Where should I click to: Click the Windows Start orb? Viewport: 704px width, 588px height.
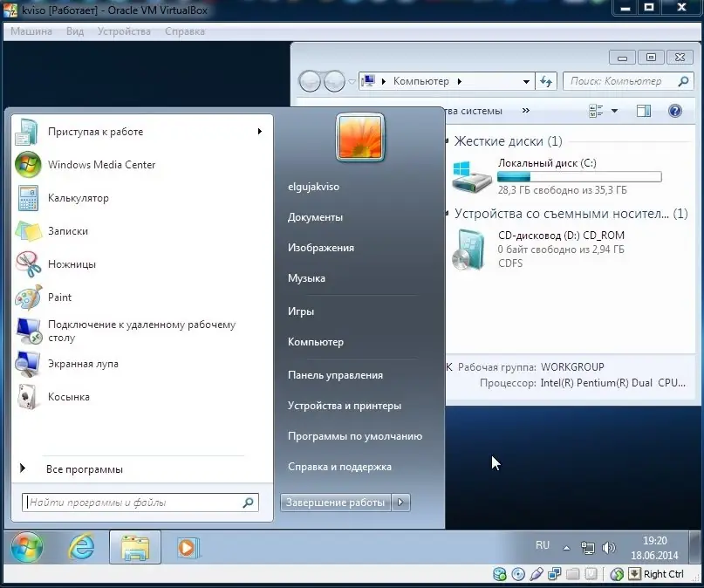tap(27, 547)
